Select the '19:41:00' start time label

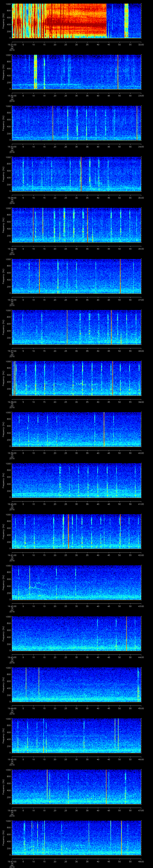pyautogui.click(x=12, y=555)
